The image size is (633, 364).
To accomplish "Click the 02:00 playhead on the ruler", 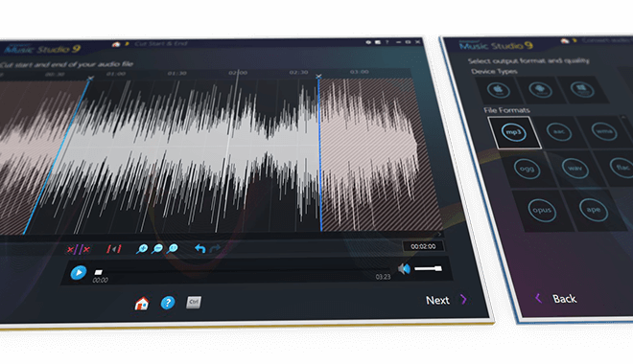I will (238, 73).
